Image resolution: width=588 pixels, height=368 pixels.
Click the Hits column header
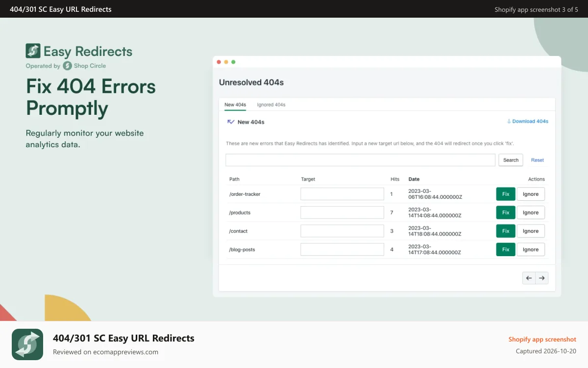tap(395, 179)
